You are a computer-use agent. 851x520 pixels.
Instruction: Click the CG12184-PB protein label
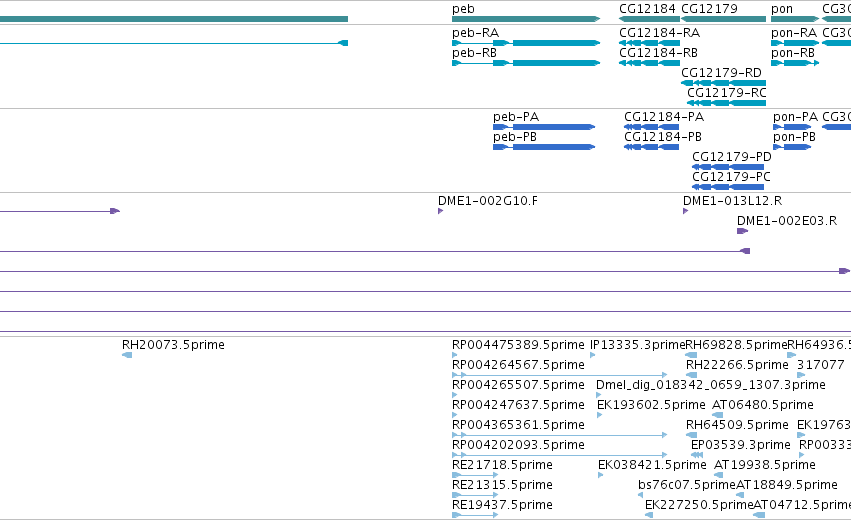(x=663, y=137)
